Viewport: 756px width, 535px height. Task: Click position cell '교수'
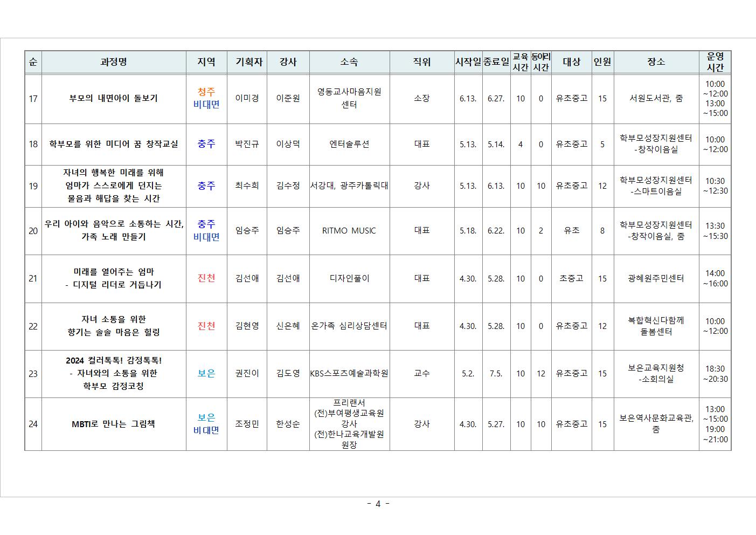click(x=422, y=373)
